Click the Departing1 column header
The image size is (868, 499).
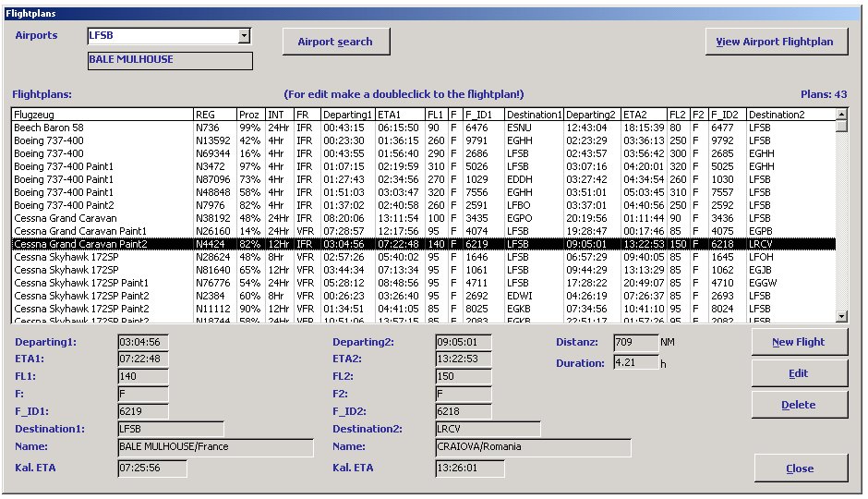pos(347,115)
